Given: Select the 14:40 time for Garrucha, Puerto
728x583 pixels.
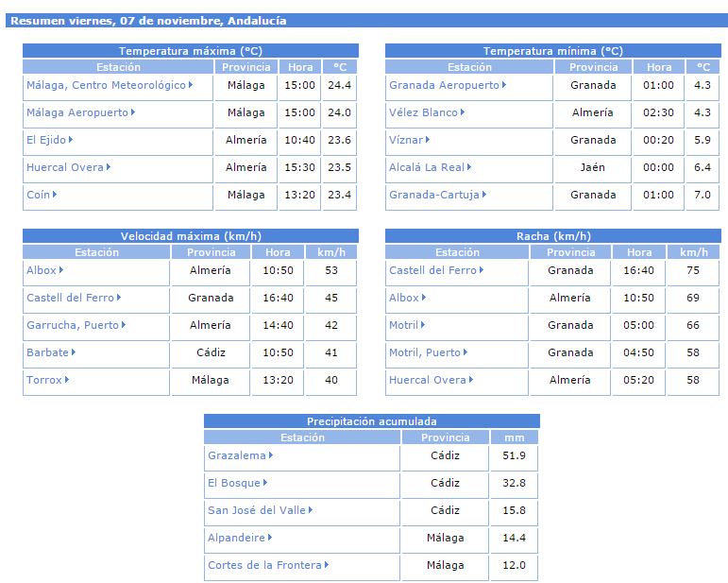Looking at the screenshot, I should coord(279,325).
